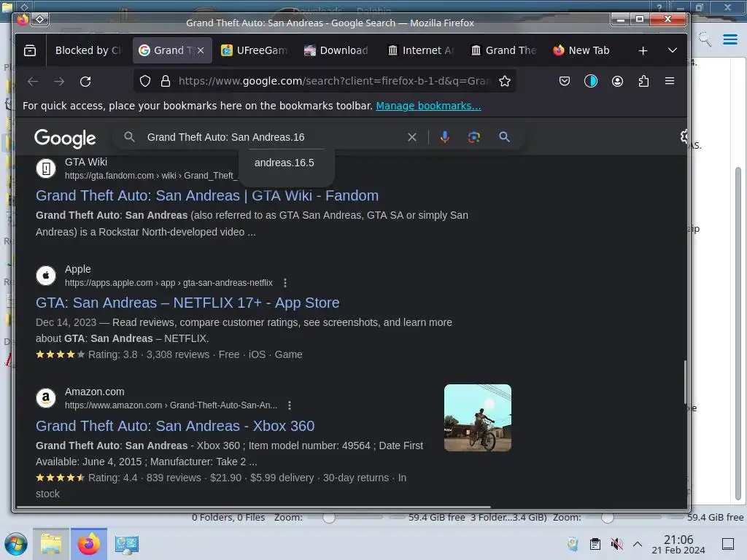Open Manage bookmarks link
The image size is (747, 560).
(x=428, y=106)
